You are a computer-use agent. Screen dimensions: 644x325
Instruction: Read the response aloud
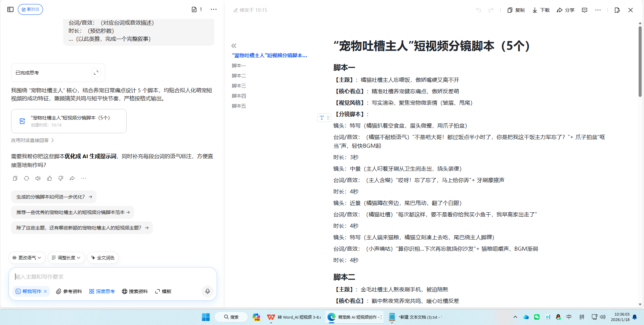38,178
